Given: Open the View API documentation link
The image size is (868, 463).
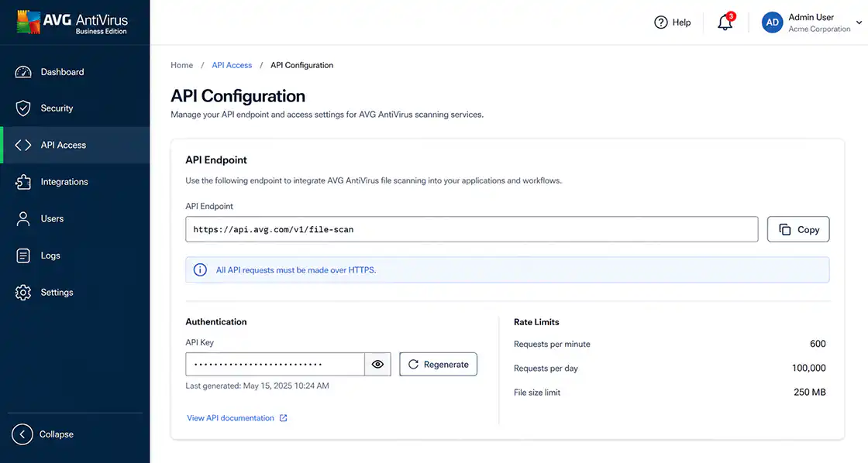Looking at the screenshot, I should (237, 418).
